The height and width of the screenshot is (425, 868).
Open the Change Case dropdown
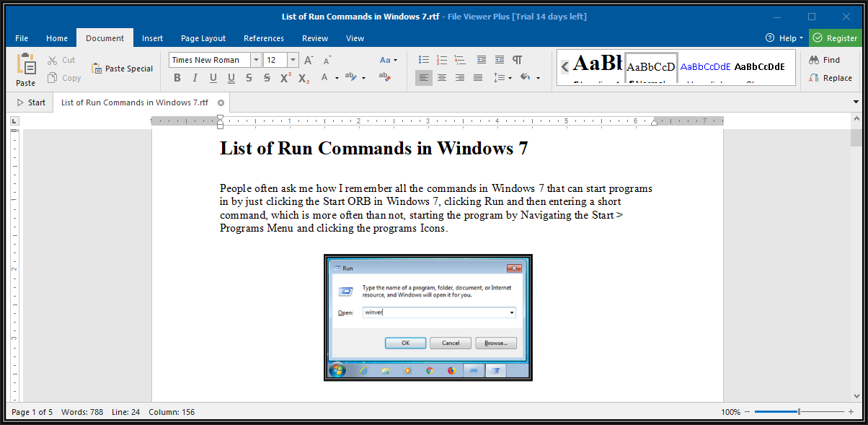(x=389, y=60)
